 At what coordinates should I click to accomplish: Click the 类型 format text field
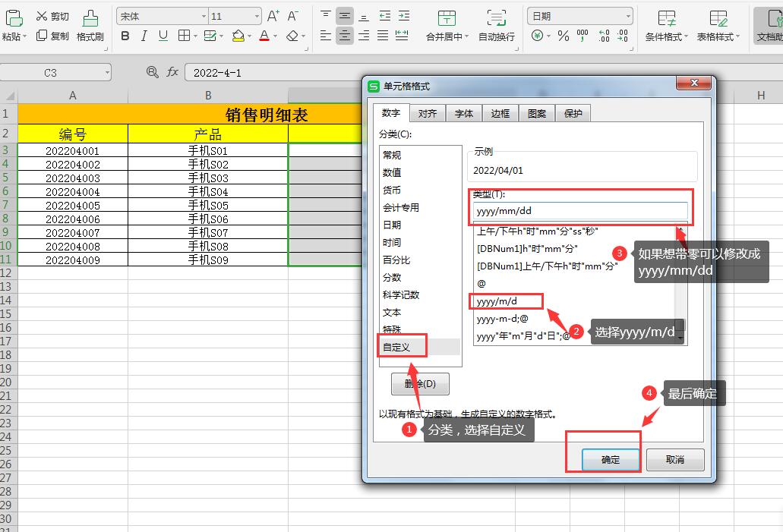(580, 211)
